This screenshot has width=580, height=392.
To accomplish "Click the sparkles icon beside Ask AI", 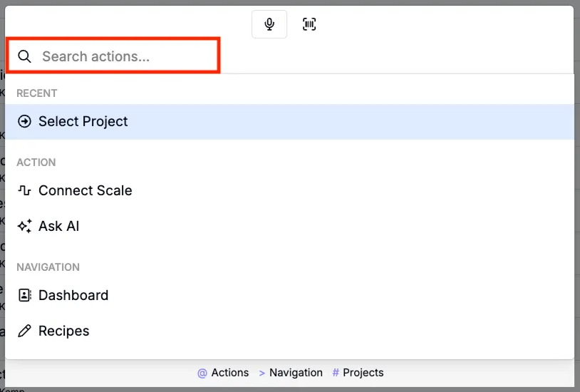I will point(25,226).
